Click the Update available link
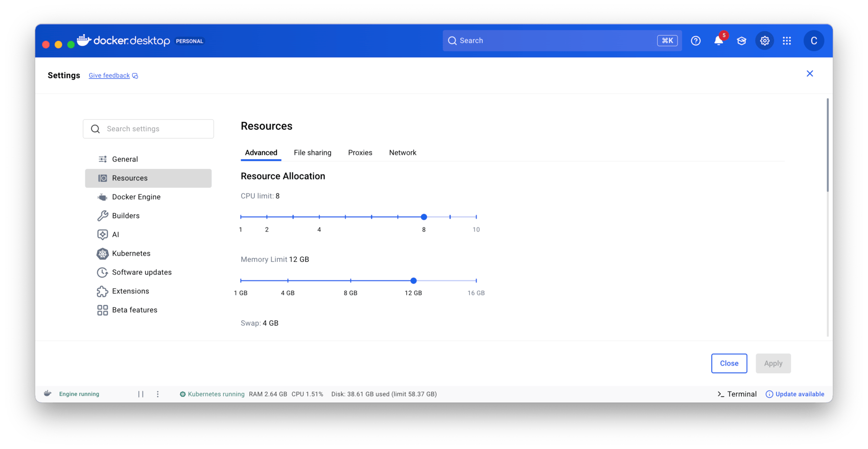 [799, 394]
